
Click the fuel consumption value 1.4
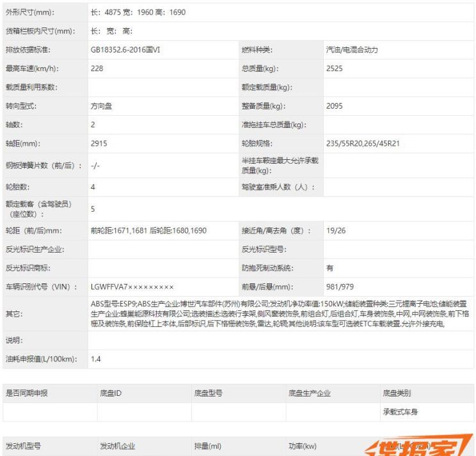click(x=96, y=359)
